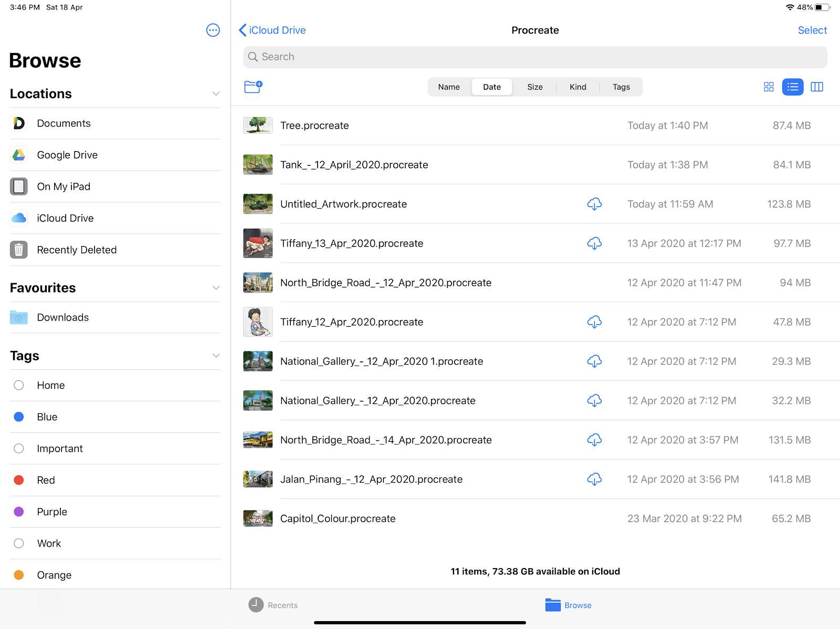
Task: Open the Downloads folder icon
Action: pos(19,317)
